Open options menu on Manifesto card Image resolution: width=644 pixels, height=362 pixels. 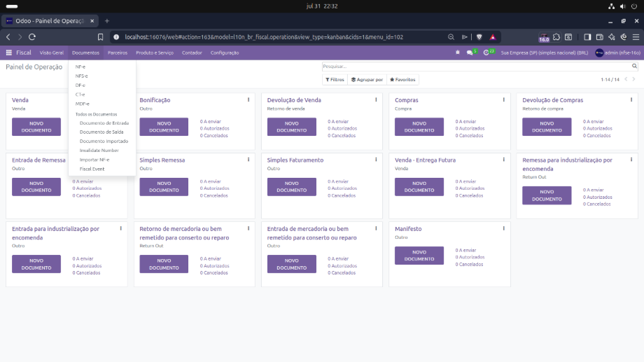[x=503, y=228]
